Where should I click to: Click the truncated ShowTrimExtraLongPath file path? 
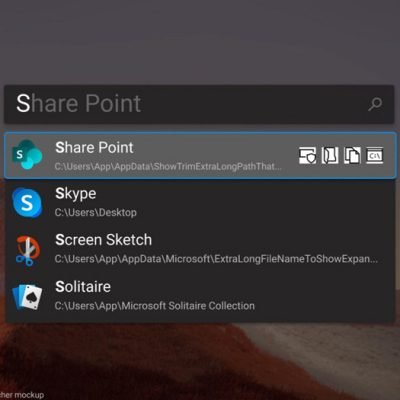pyautogui.click(x=168, y=166)
